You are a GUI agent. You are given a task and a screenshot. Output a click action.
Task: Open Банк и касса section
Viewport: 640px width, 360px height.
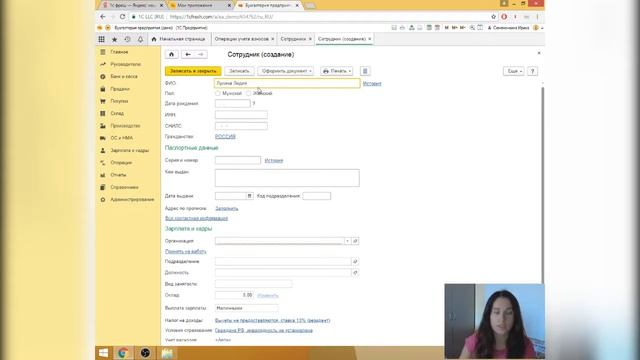point(124,76)
